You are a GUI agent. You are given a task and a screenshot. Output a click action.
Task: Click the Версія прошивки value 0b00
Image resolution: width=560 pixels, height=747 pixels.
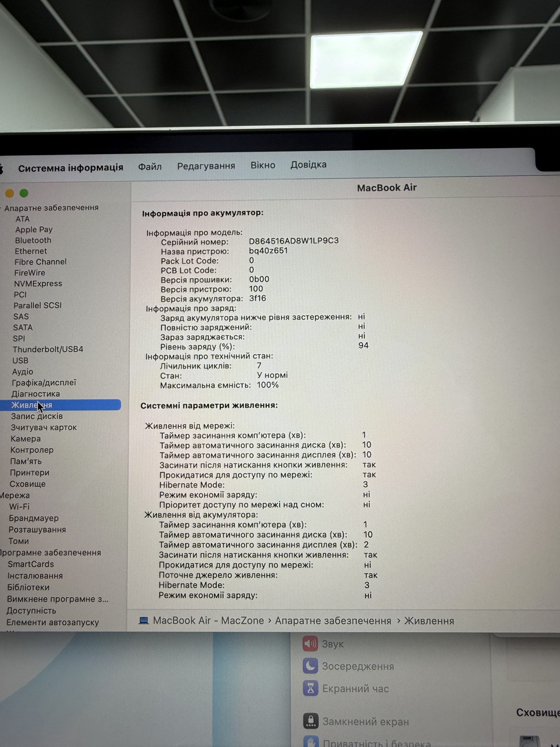click(259, 279)
